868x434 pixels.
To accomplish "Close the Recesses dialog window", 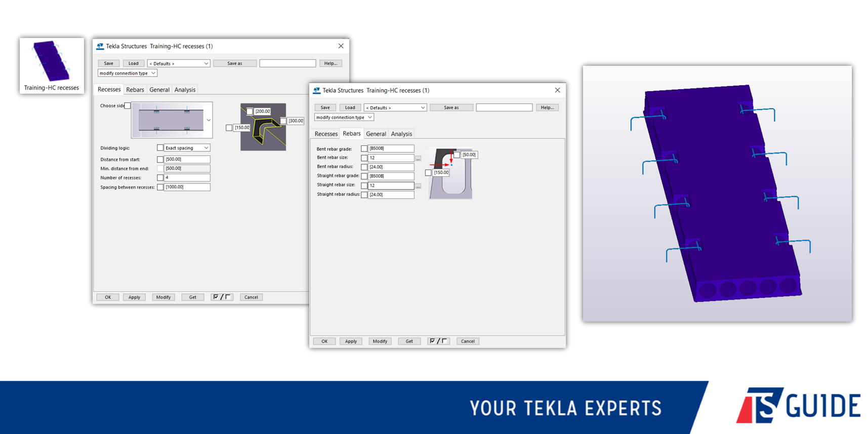I will point(341,46).
